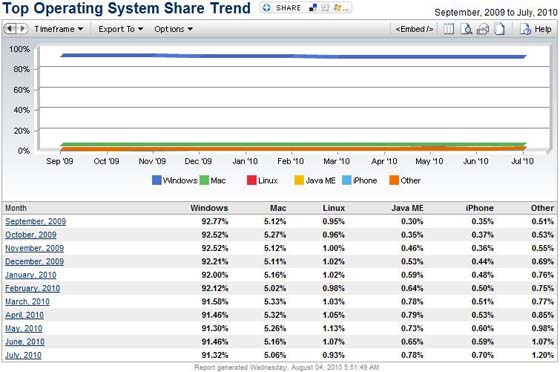The height and width of the screenshot is (372, 560).
Task: Open the Options dropdown menu
Action: click(x=174, y=29)
